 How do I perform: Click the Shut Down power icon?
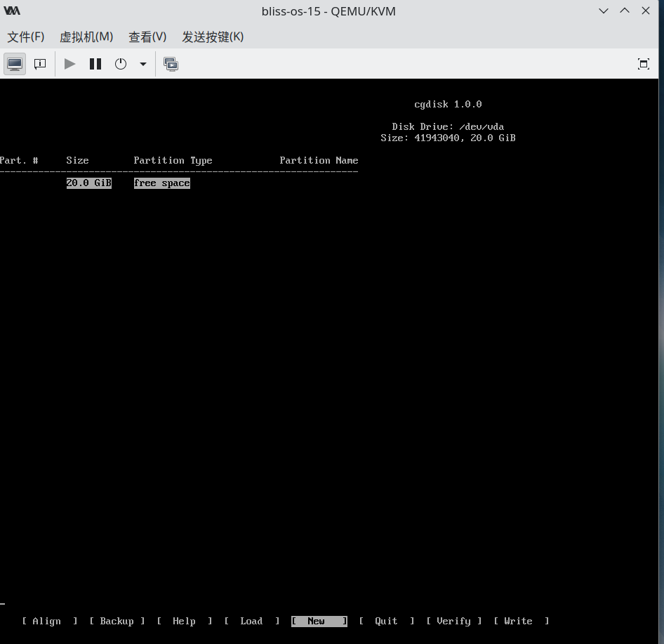click(121, 64)
